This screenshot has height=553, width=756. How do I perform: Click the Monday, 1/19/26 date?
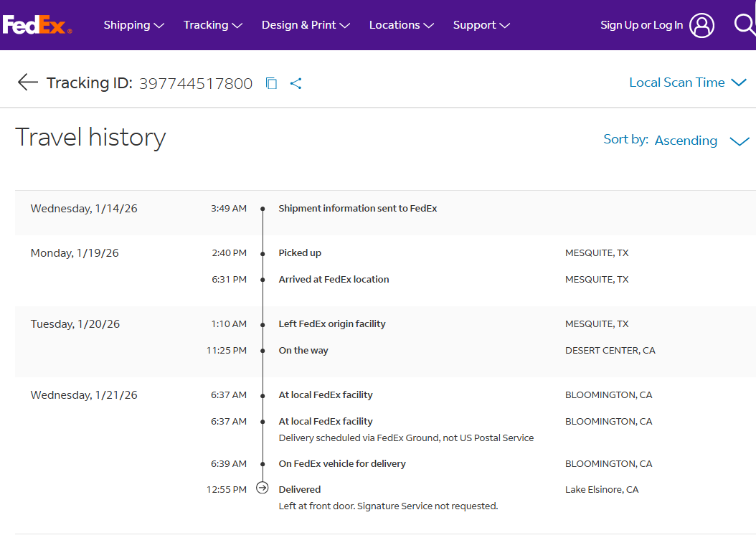[x=75, y=253]
